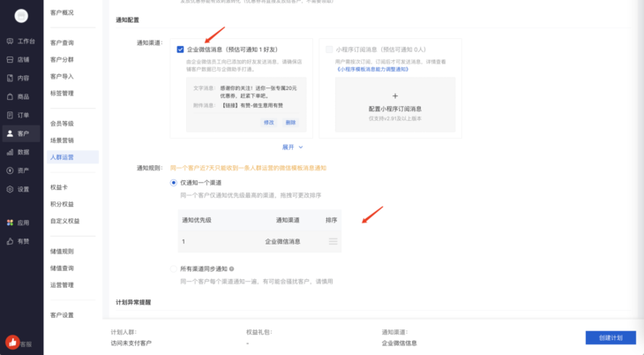The width and height of the screenshot is (644, 355).
Task: Go to 店铺 in the sidebar
Action: pyautogui.click(x=21, y=59)
